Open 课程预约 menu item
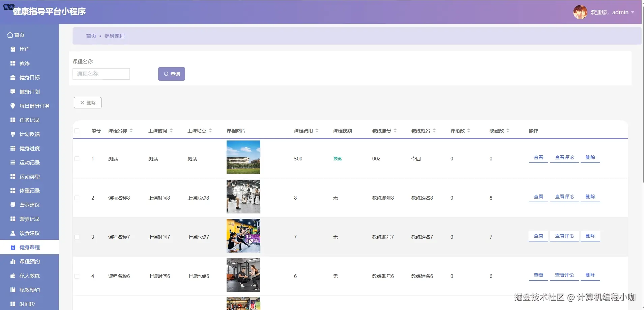Image resolution: width=644 pixels, height=310 pixels. 29,262
